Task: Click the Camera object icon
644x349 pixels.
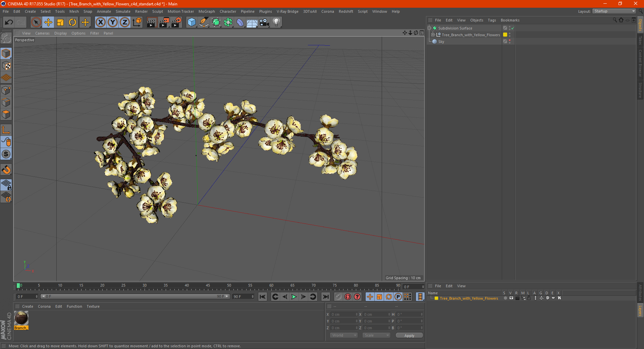Action: click(x=264, y=22)
